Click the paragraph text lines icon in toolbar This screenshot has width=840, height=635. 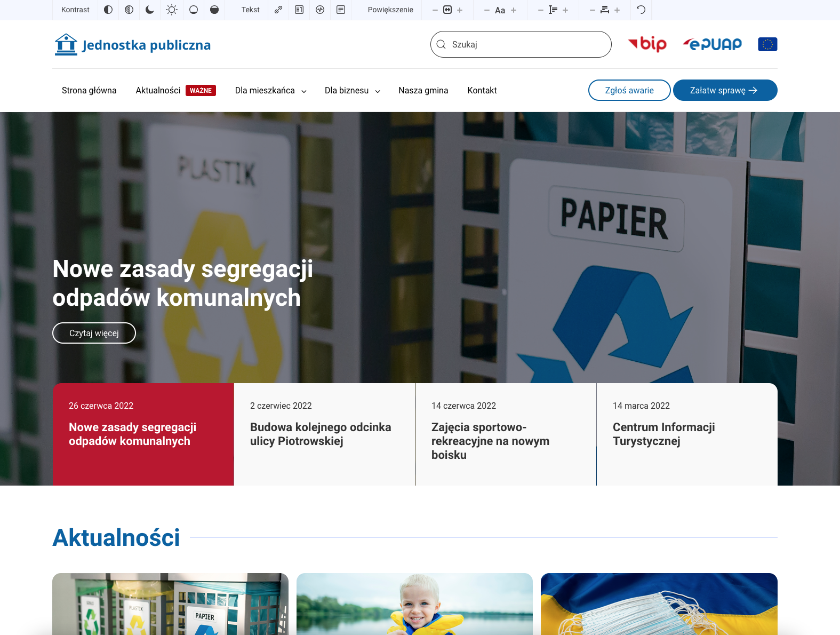pyautogui.click(x=341, y=10)
